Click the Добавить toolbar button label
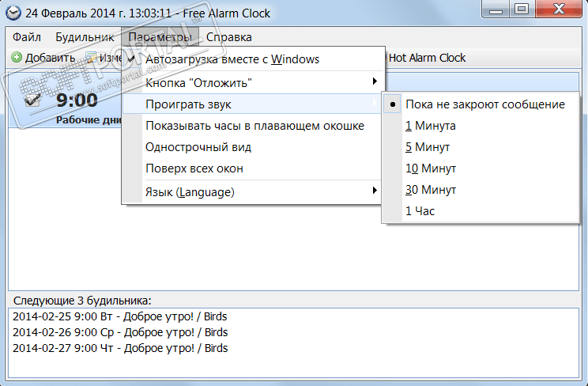 coord(50,58)
